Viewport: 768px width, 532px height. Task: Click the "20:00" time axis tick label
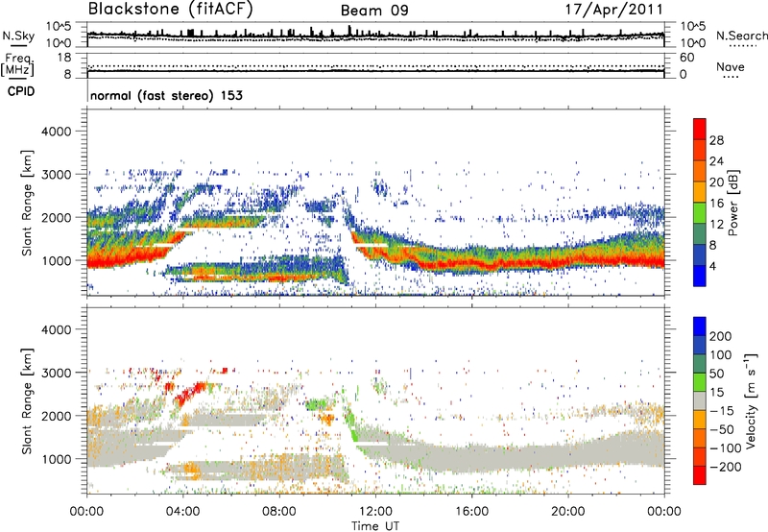[568, 512]
